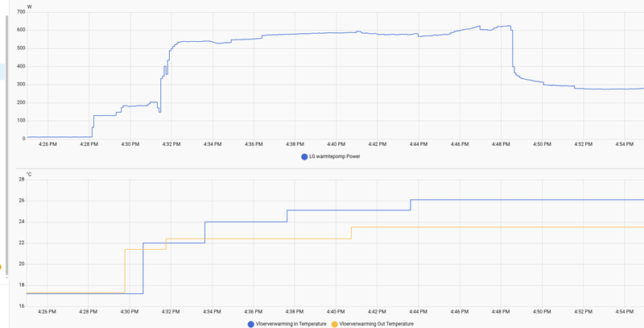Click the °C unit label above the temperature chart
The width and height of the screenshot is (644, 328).
29,174
